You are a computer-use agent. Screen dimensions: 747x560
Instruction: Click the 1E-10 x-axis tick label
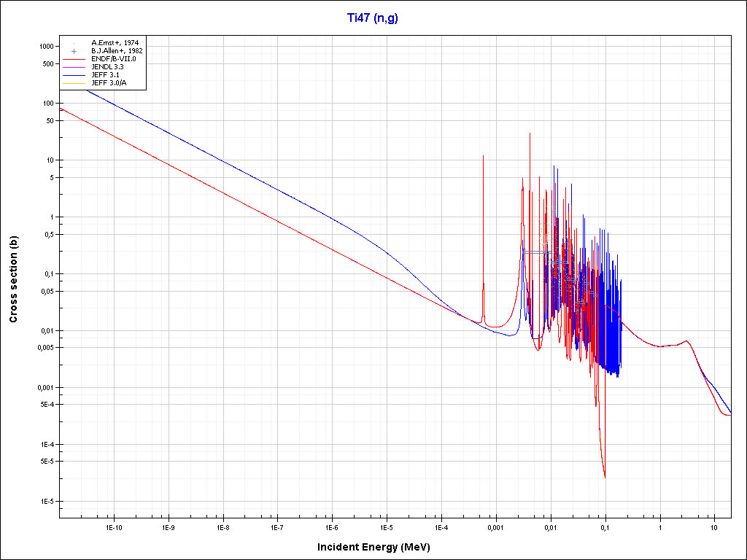(x=113, y=526)
